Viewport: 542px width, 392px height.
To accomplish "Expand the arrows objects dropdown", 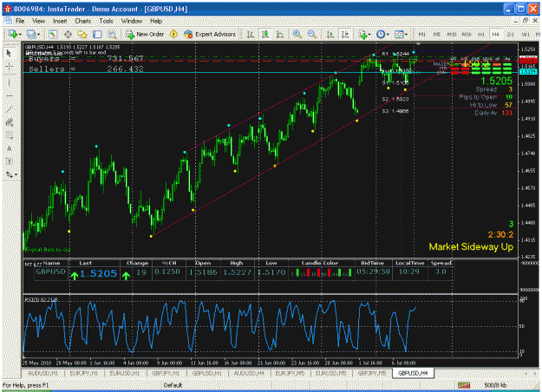I will [x=16, y=175].
